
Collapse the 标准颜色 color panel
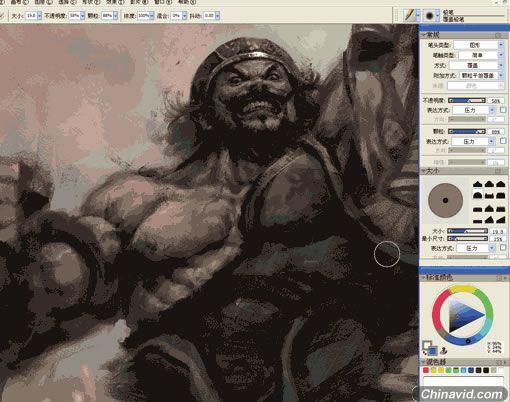(424, 277)
